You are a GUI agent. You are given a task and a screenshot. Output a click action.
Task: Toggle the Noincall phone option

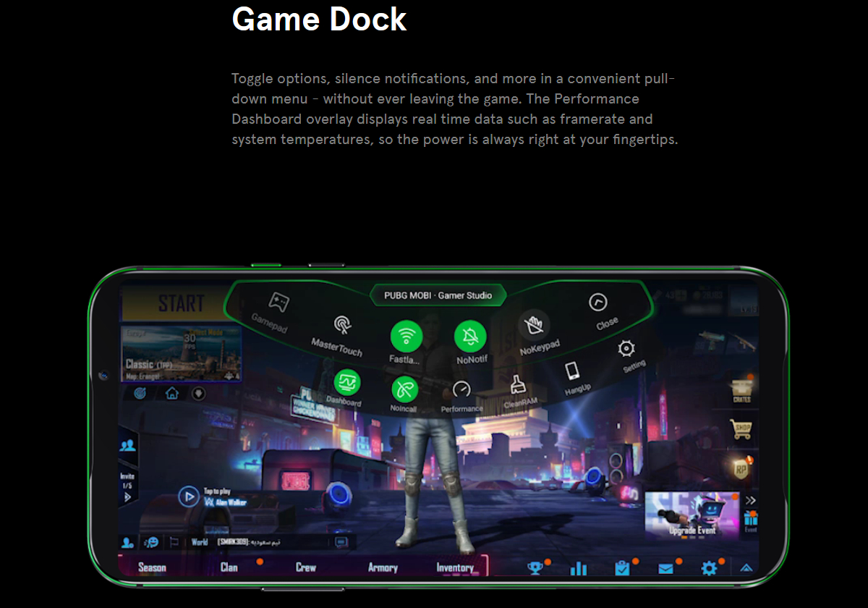click(x=404, y=389)
